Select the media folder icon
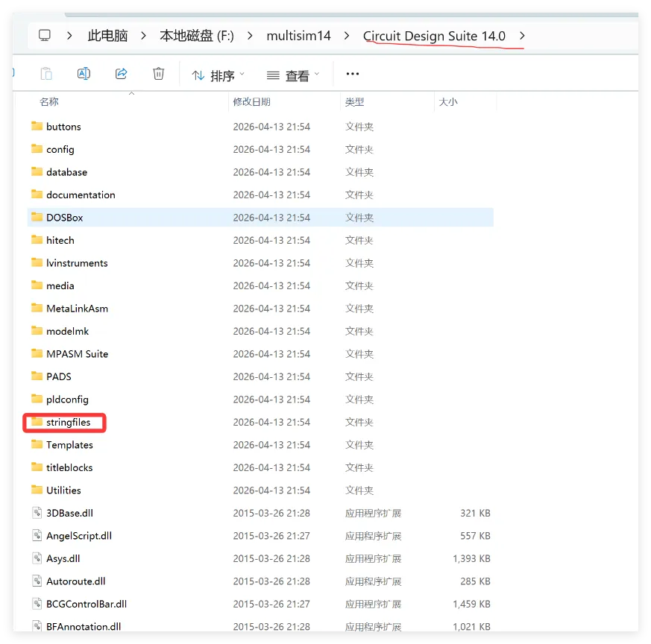 point(37,285)
